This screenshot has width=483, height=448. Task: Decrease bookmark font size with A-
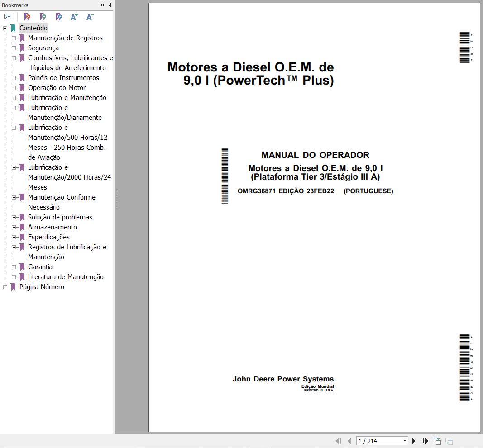pyautogui.click(x=90, y=17)
